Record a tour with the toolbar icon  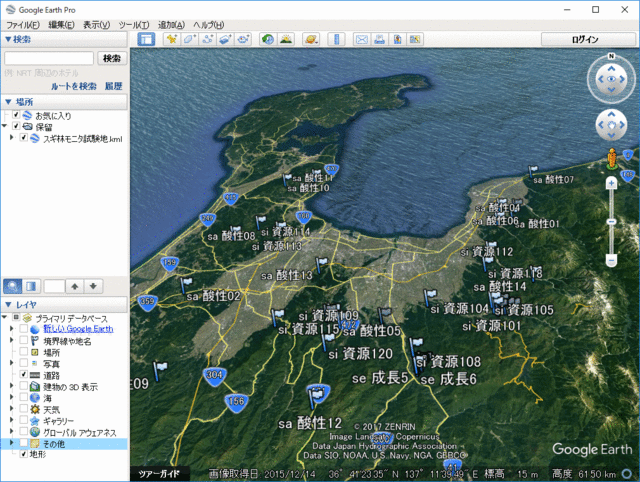click(243, 39)
